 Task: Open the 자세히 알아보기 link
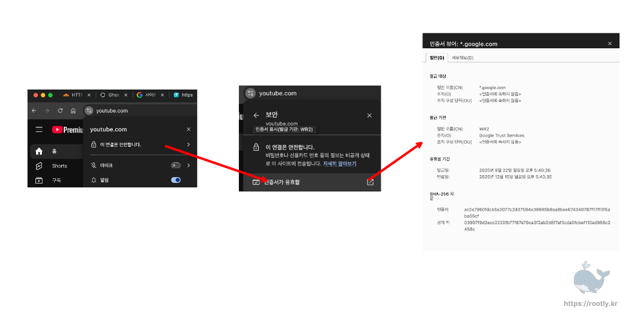pyautogui.click(x=339, y=164)
